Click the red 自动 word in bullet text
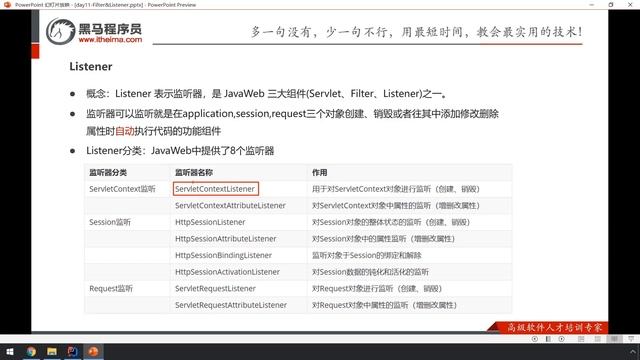640x360 pixels. point(125,131)
